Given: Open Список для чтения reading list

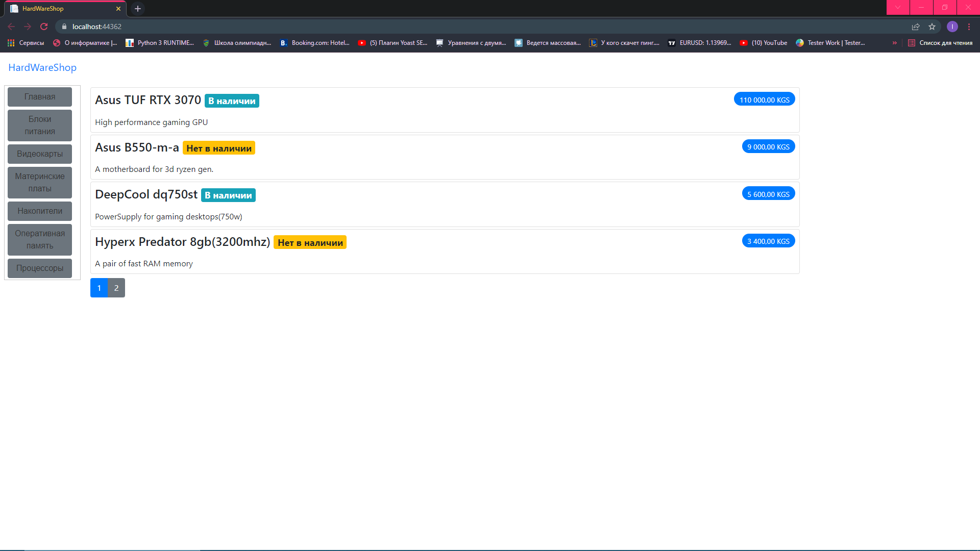Looking at the screenshot, I should (x=940, y=43).
